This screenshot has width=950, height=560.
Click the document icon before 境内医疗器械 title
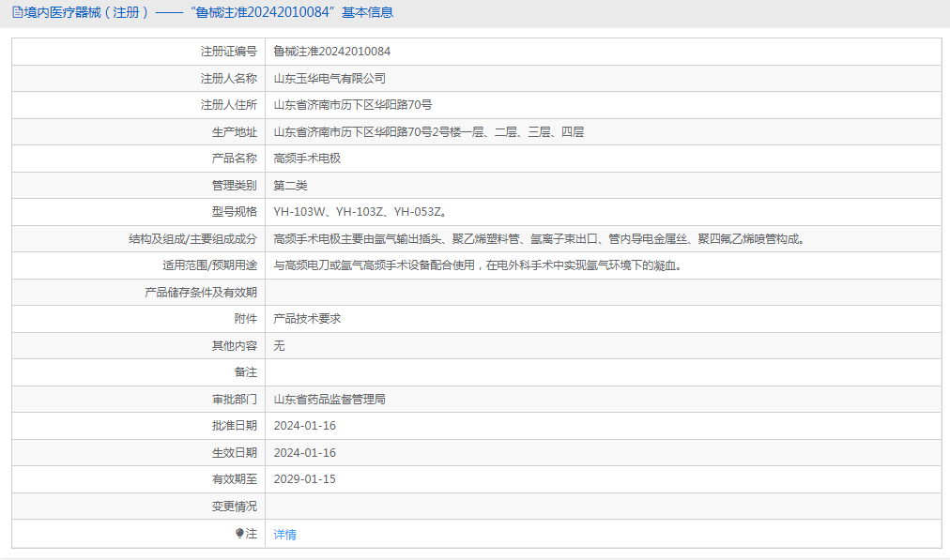[17, 12]
